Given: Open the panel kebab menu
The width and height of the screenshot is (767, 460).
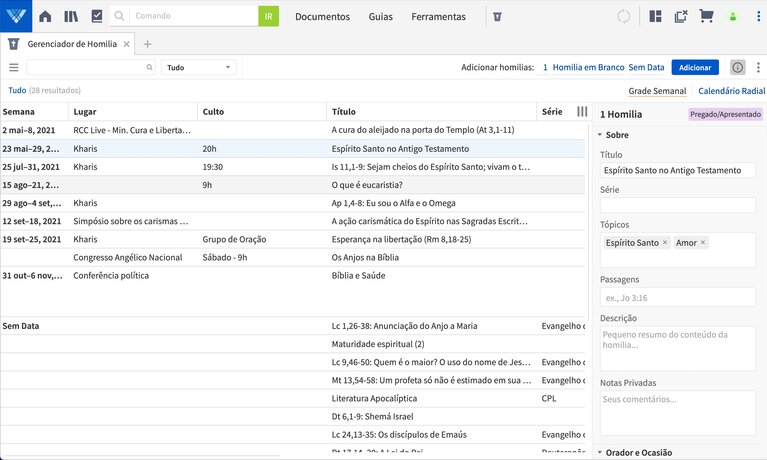Looking at the screenshot, I should tap(758, 67).
